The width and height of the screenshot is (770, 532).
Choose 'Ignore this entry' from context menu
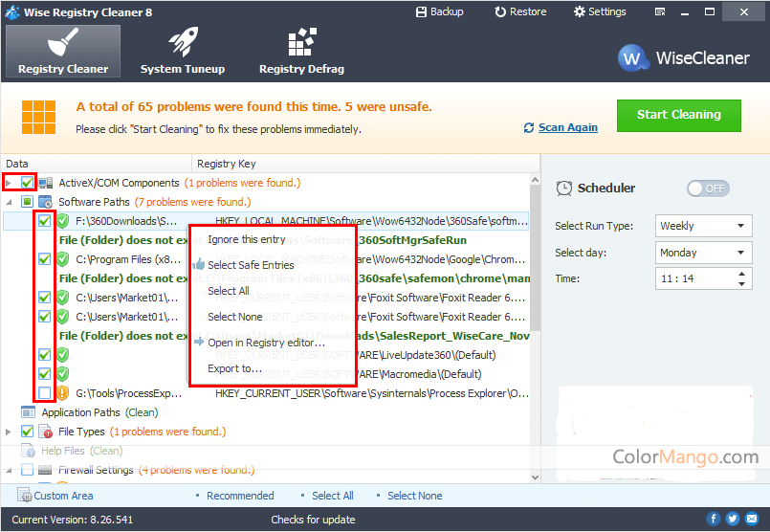(x=247, y=239)
